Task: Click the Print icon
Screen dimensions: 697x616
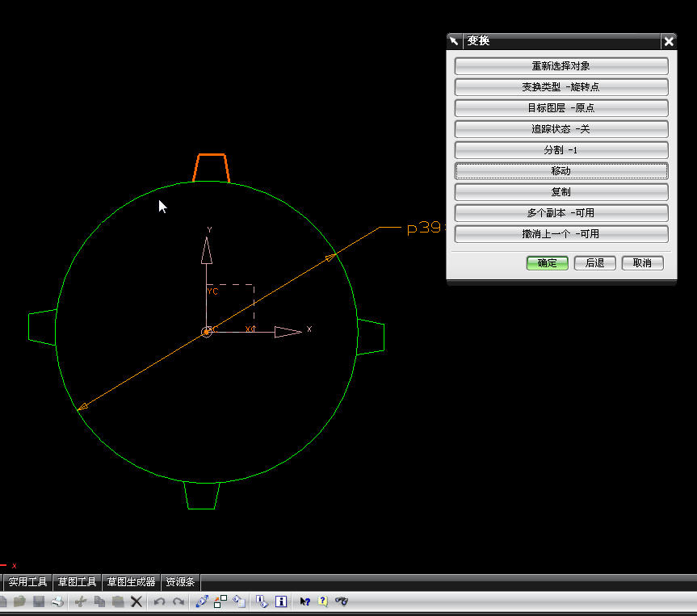Action: 58,601
